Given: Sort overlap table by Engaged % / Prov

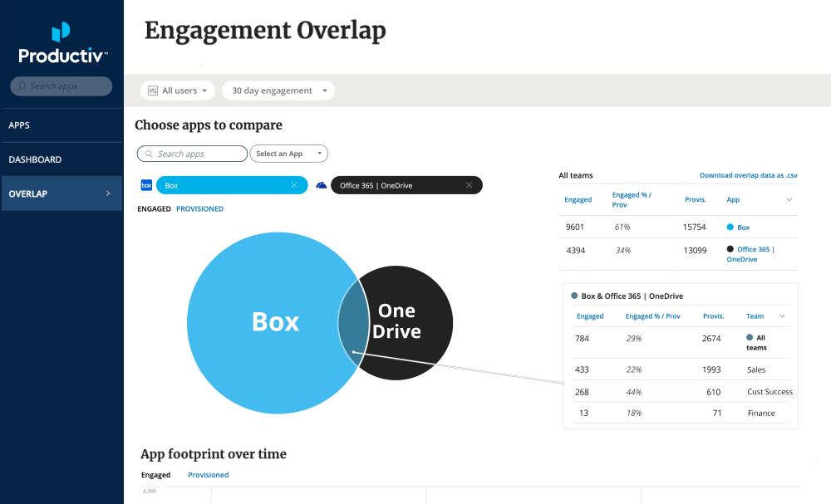Looking at the screenshot, I should pyautogui.click(x=653, y=316).
